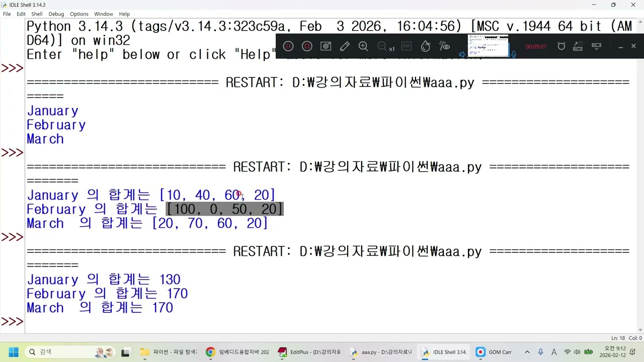Click the standalone 'February' output line
Screen dimensions: 644x362
[56, 125]
